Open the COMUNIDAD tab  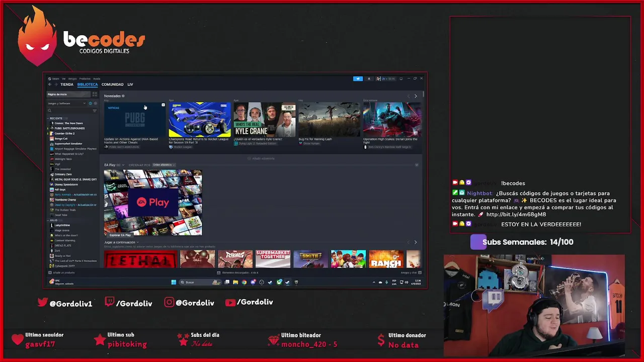pos(112,84)
